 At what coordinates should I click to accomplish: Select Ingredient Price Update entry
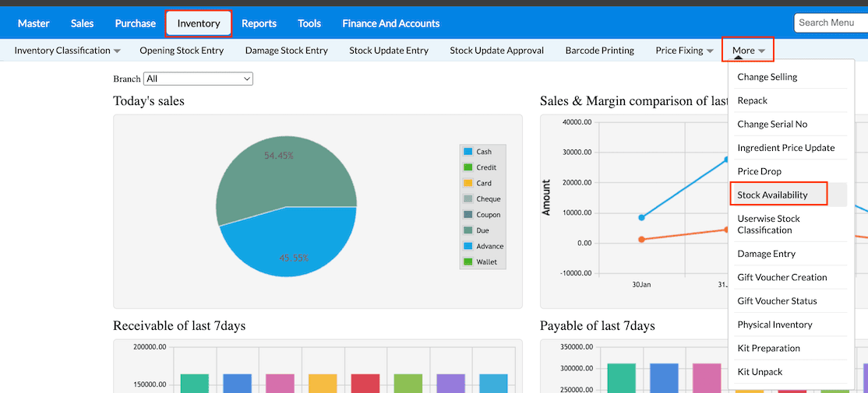tap(785, 148)
